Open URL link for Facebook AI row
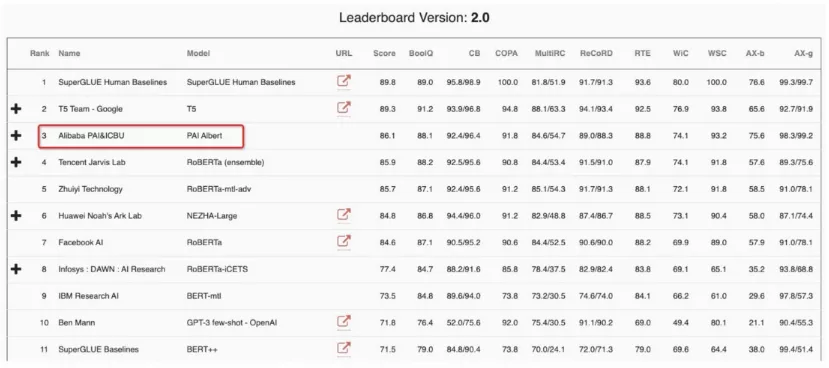Screen dimensions: 829x368 coord(344,241)
